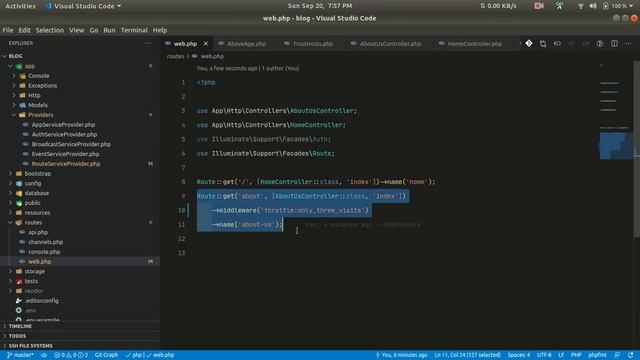Click the feedback icon in status bar
This screenshot has height=360, width=640.
pos(617,355)
